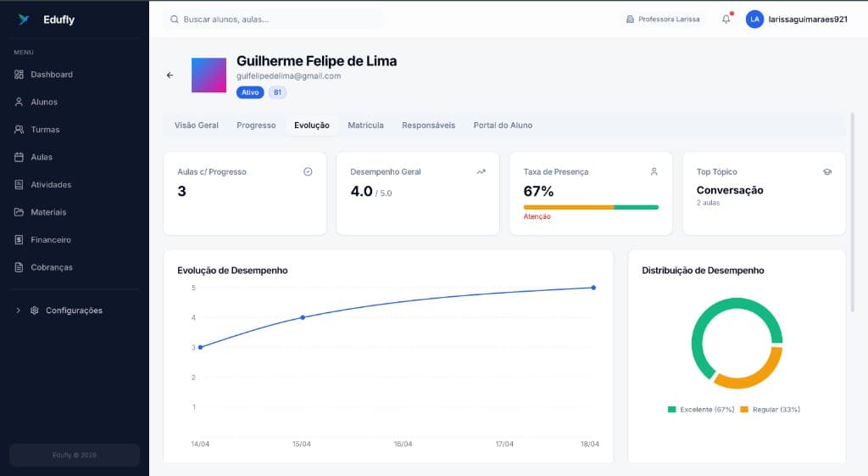Screen dimensions: 868x476
Task: Click the LA user avatar
Action: [x=754, y=20]
